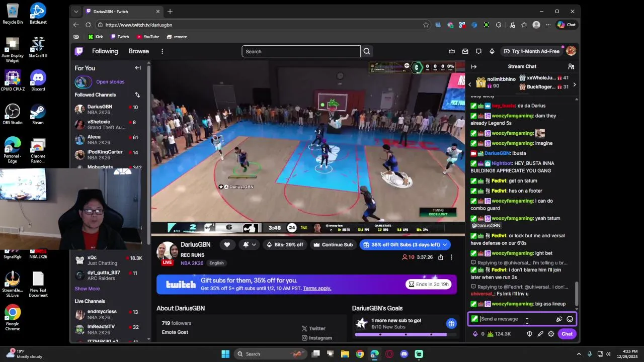Open chat community users list icon
The image size is (644, 362).
click(x=571, y=66)
